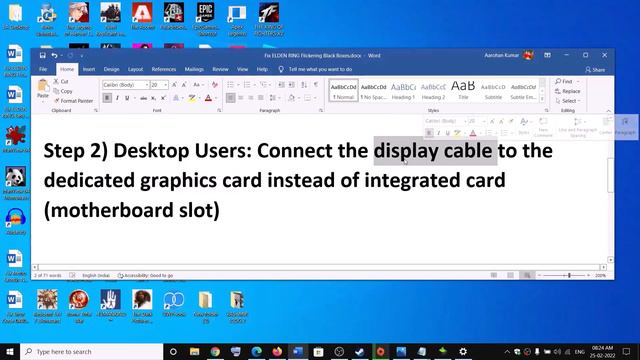
Task: Click the Justify alignment icon
Action: tap(260, 98)
